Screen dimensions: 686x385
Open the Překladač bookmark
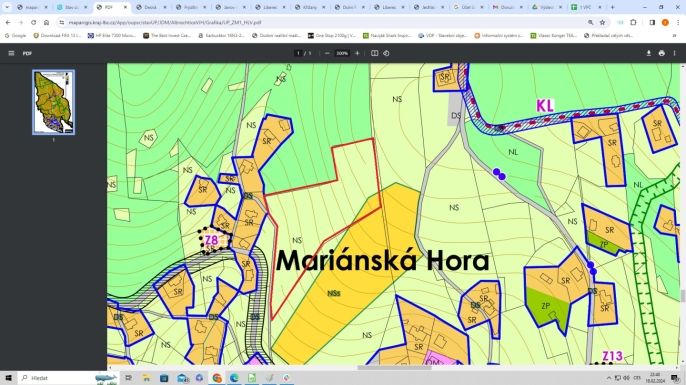(x=608, y=35)
